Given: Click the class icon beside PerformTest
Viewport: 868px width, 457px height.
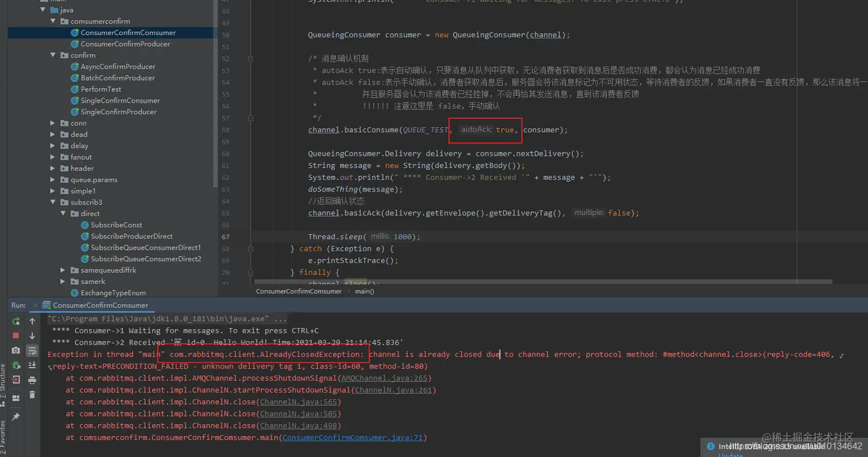Looking at the screenshot, I should pos(75,89).
